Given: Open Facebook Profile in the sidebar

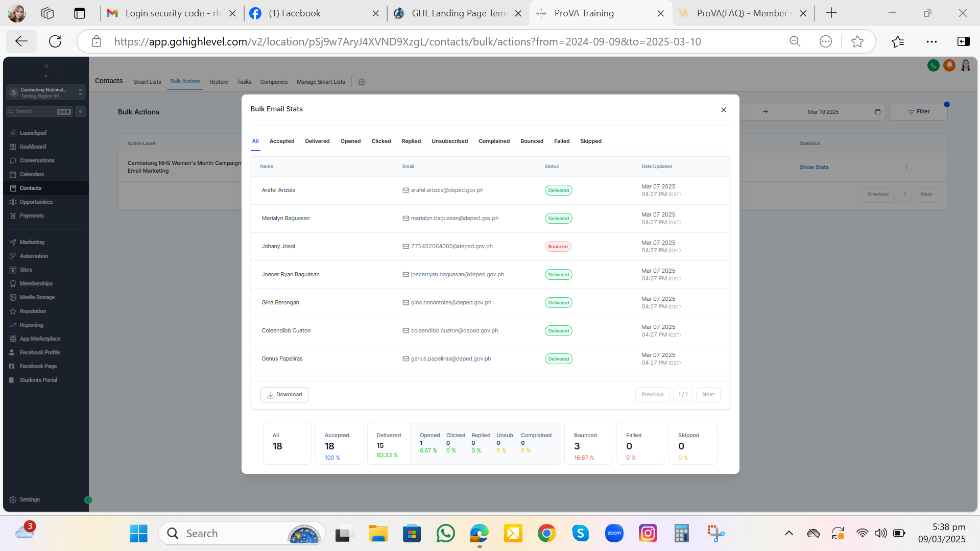Looking at the screenshot, I should click(40, 352).
